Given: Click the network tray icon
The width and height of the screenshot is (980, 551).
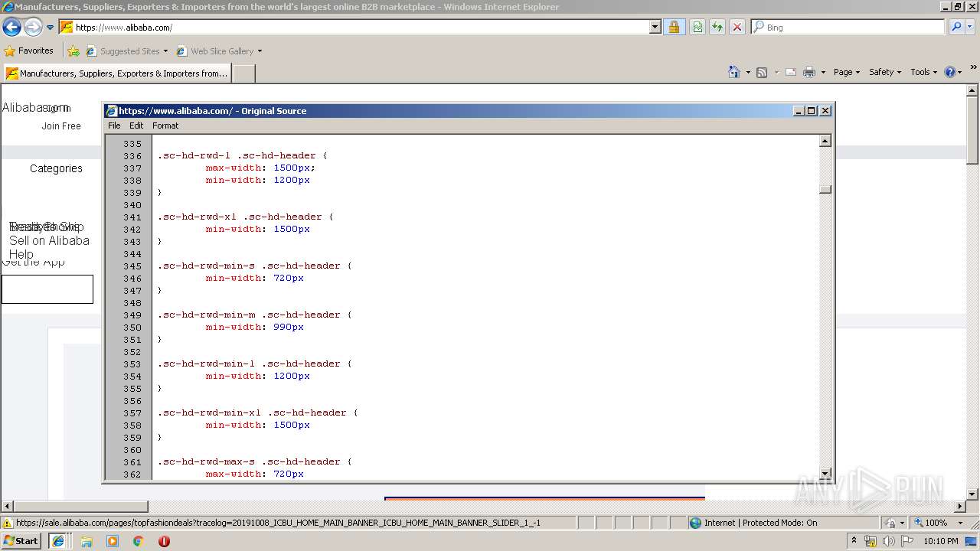Looking at the screenshot, I should click(x=870, y=541).
